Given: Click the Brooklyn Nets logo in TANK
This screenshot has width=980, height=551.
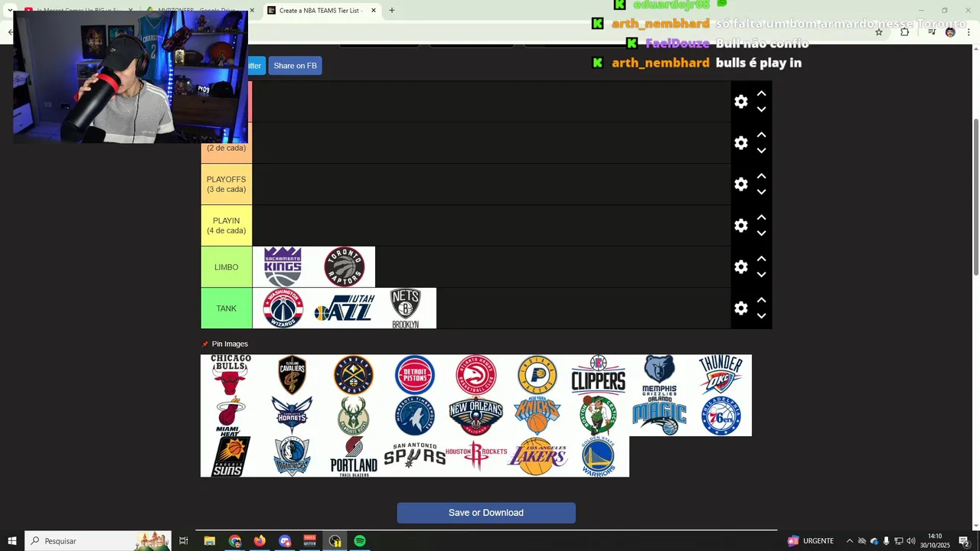Looking at the screenshot, I should pyautogui.click(x=406, y=308).
